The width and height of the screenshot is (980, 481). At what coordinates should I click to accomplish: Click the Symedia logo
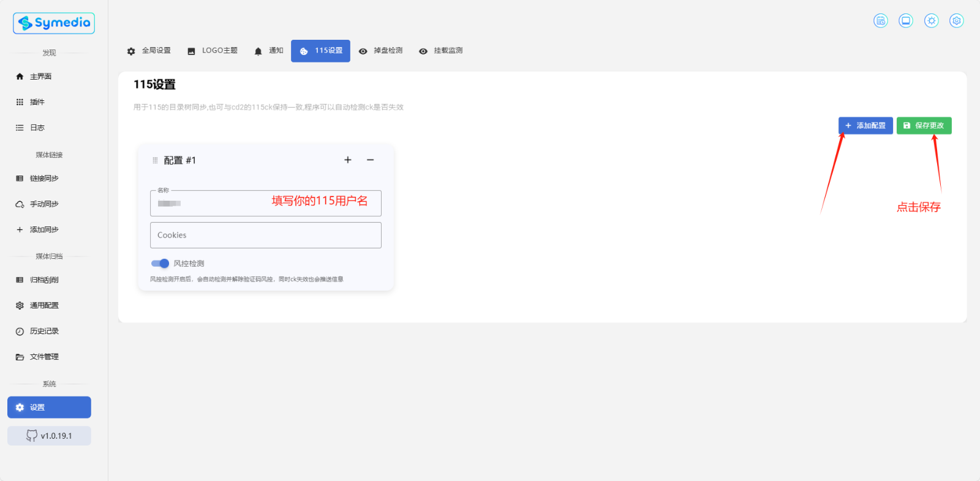(x=54, y=23)
